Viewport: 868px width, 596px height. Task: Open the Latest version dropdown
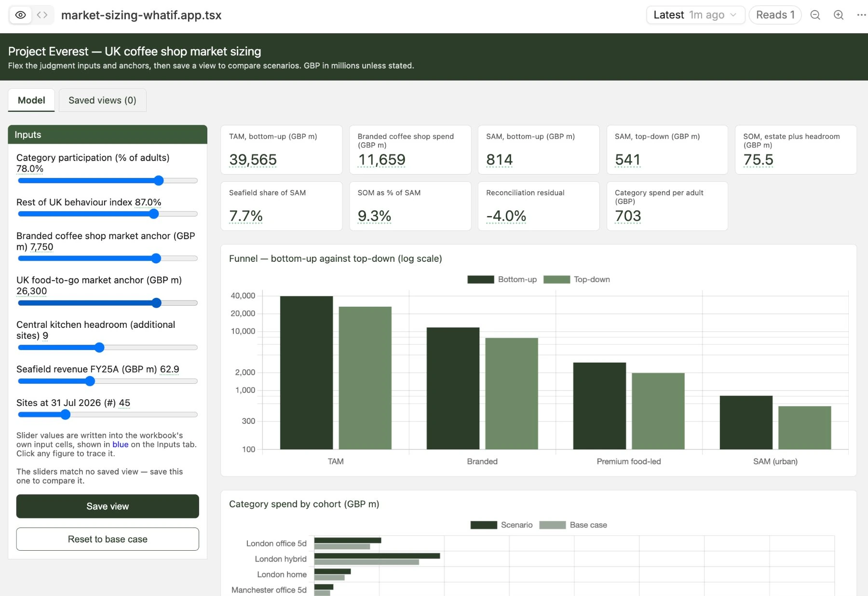click(695, 15)
